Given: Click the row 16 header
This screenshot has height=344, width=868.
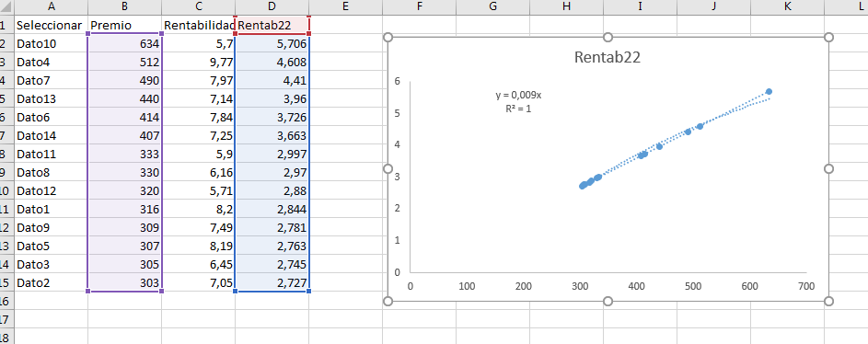Looking at the screenshot, I should (x=6, y=301).
